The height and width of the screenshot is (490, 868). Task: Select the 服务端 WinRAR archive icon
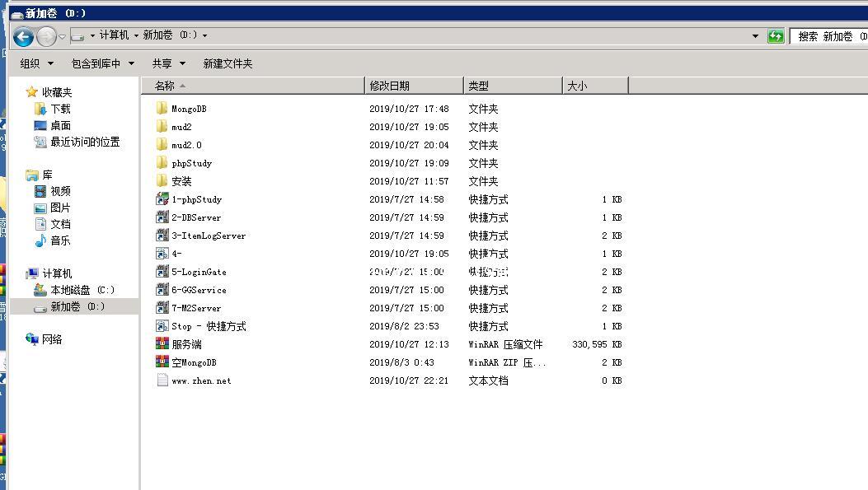tap(162, 344)
